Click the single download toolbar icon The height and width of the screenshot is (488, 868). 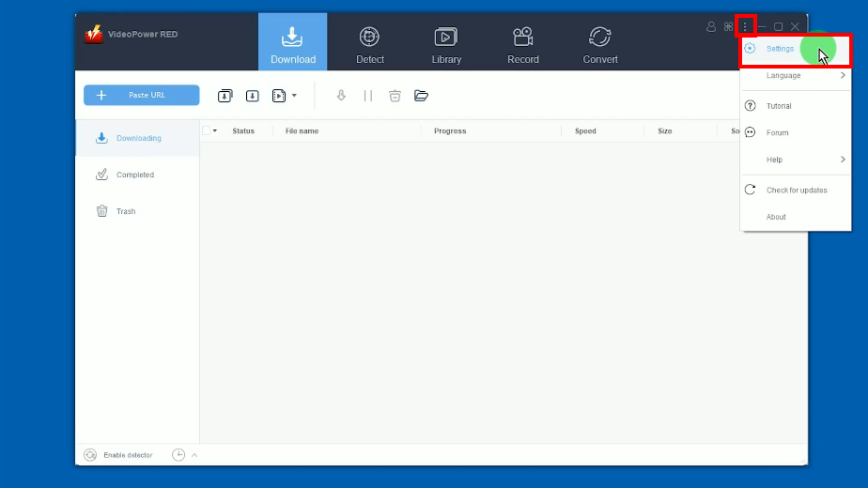[x=253, y=96]
